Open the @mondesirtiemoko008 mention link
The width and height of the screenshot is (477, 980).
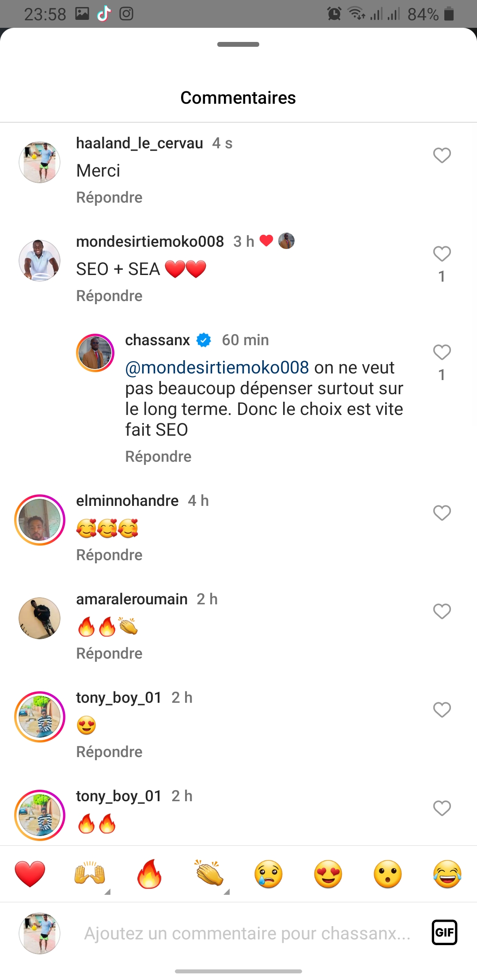[x=217, y=368]
